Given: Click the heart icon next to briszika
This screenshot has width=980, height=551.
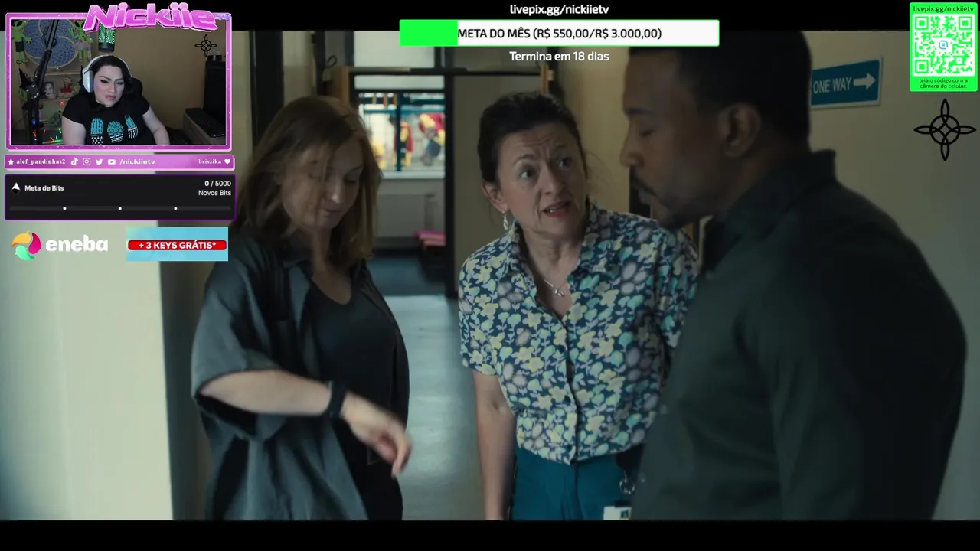Looking at the screenshot, I should pos(227,162).
